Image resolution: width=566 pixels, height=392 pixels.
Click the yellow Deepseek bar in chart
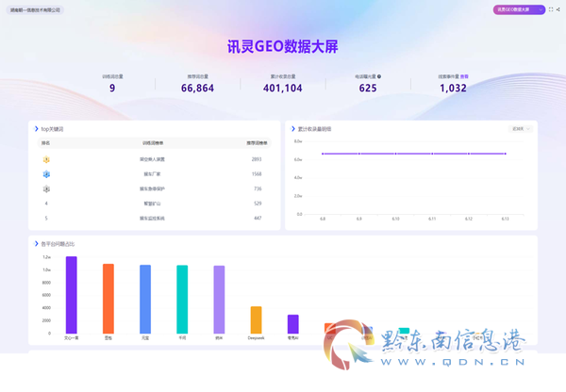256,319
